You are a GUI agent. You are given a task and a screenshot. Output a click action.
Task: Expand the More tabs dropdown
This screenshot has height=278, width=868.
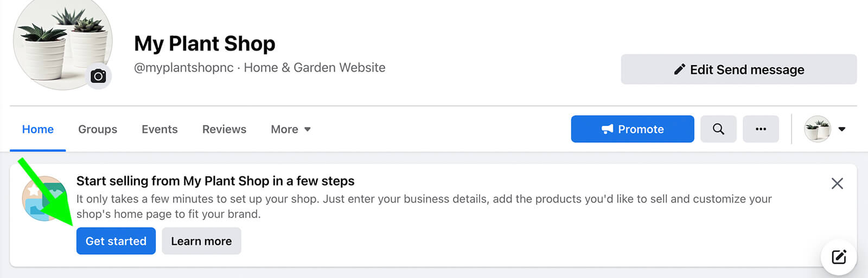tap(291, 129)
